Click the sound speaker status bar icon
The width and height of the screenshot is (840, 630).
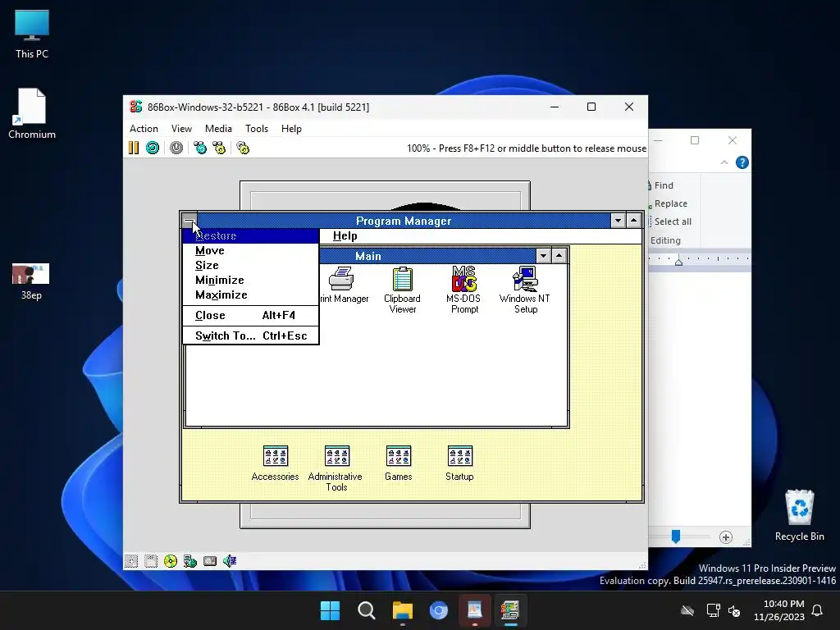click(x=230, y=561)
